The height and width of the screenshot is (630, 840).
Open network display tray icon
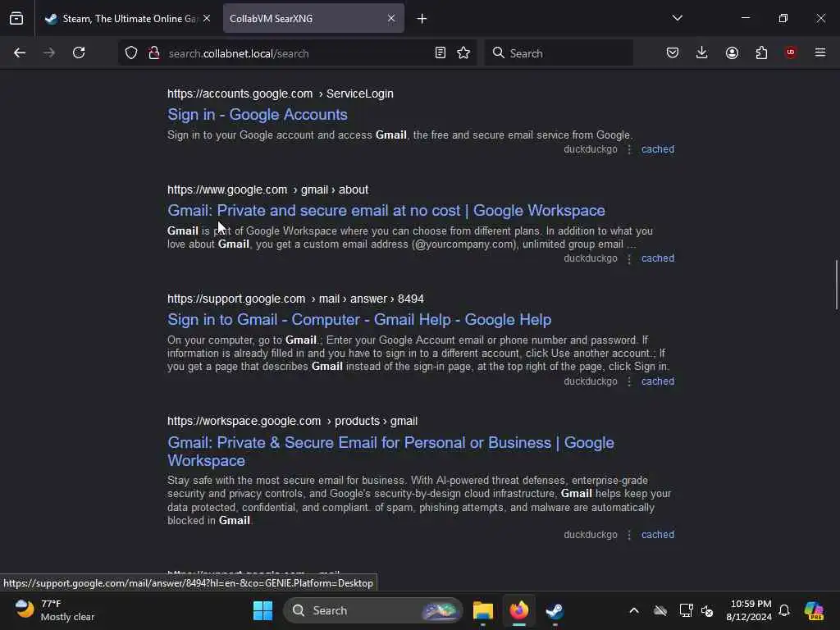click(x=685, y=610)
